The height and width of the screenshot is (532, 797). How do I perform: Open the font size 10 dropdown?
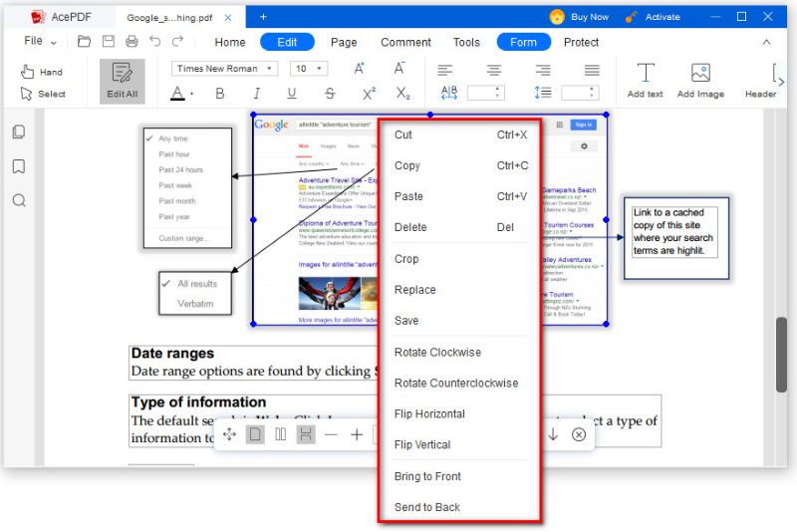(x=309, y=69)
